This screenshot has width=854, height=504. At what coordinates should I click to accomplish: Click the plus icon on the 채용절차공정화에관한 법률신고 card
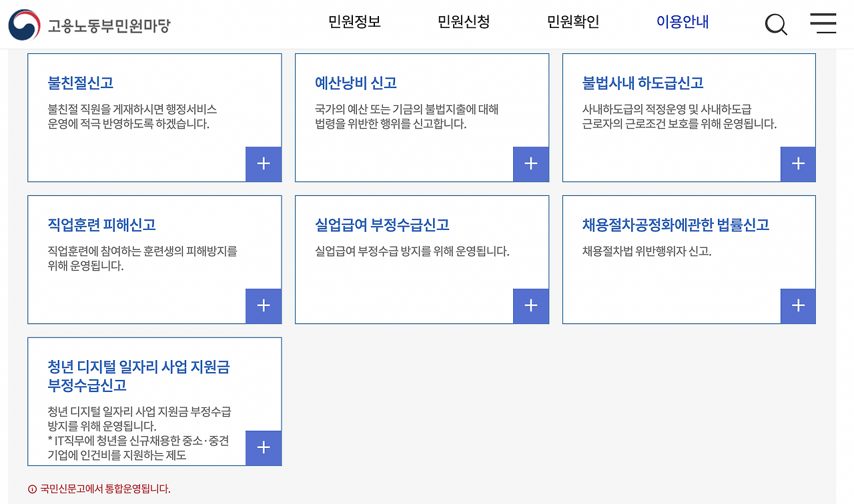(x=798, y=306)
